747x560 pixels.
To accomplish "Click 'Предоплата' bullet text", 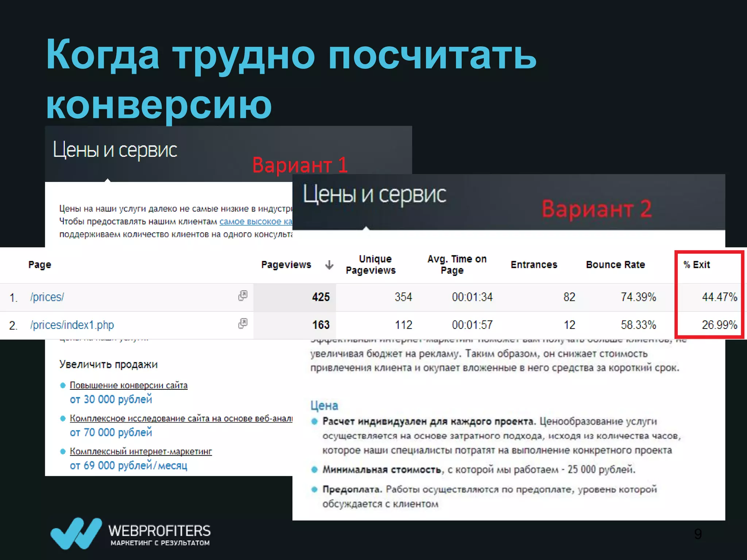I will point(352,490).
